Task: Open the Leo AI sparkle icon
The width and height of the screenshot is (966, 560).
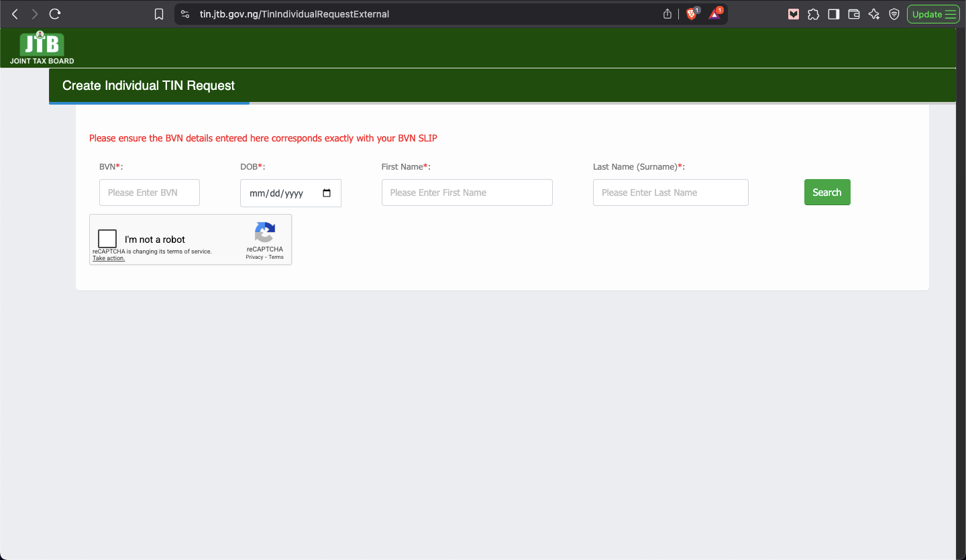Action: [874, 14]
